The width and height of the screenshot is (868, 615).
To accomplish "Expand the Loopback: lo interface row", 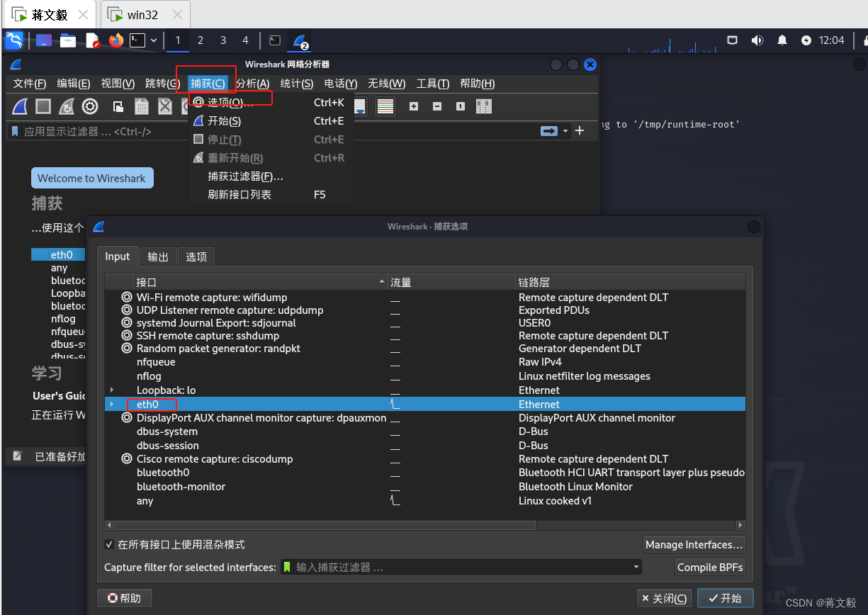I will (112, 390).
